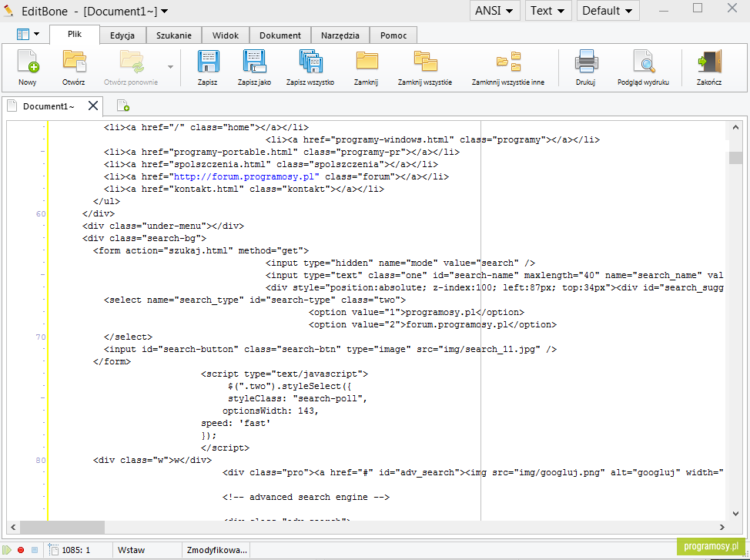This screenshot has width=750, height=560.
Task: Open the Szukanie tab
Action: tap(173, 35)
